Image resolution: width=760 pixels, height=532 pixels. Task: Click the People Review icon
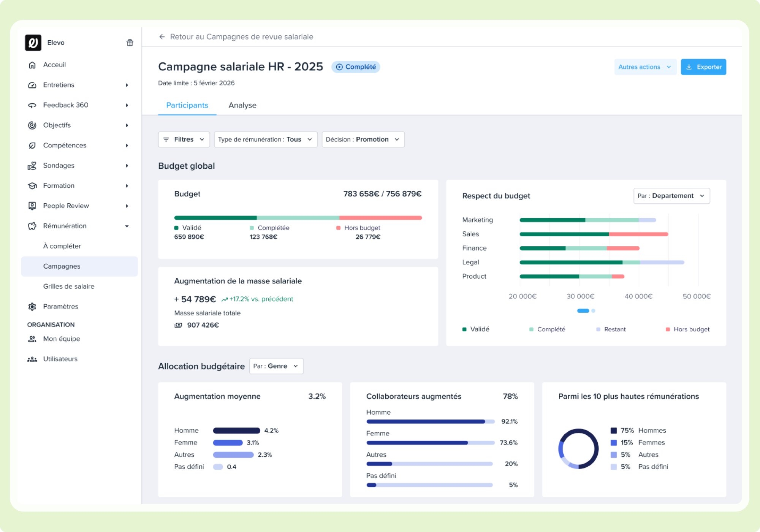point(32,206)
